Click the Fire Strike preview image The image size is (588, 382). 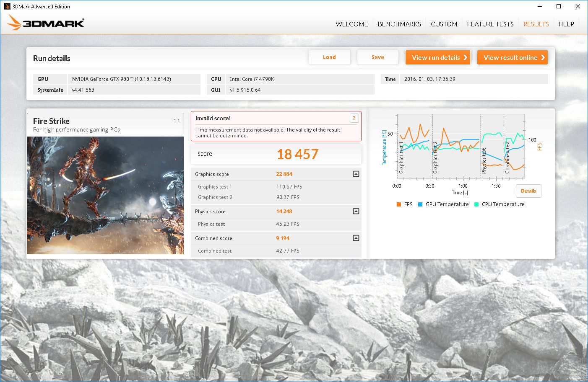[105, 195]
